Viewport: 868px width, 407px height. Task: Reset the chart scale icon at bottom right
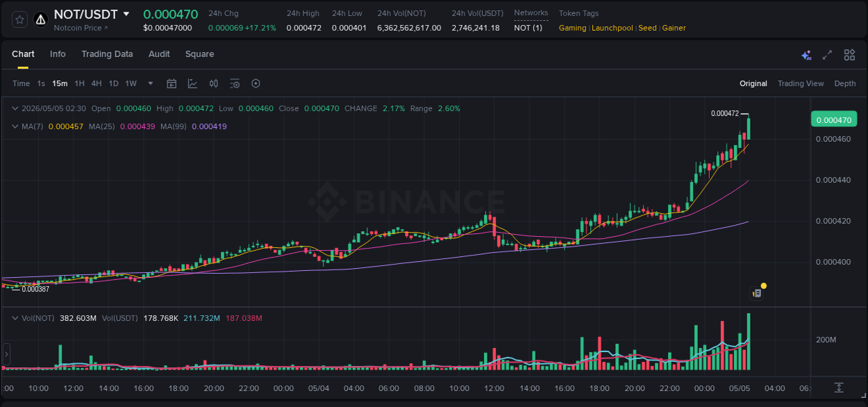click(x=839, y=387)
